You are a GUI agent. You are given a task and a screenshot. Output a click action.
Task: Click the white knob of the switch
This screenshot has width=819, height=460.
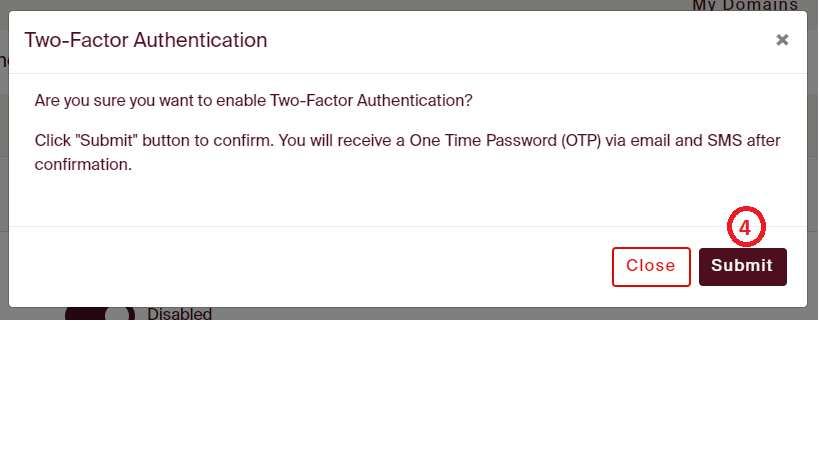[119, 314]
